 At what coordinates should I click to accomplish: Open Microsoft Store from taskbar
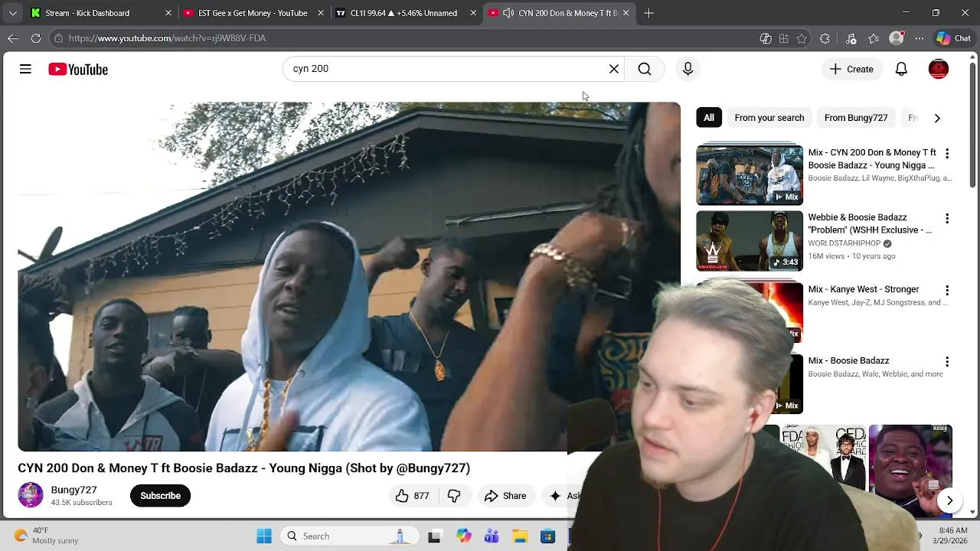547,536
